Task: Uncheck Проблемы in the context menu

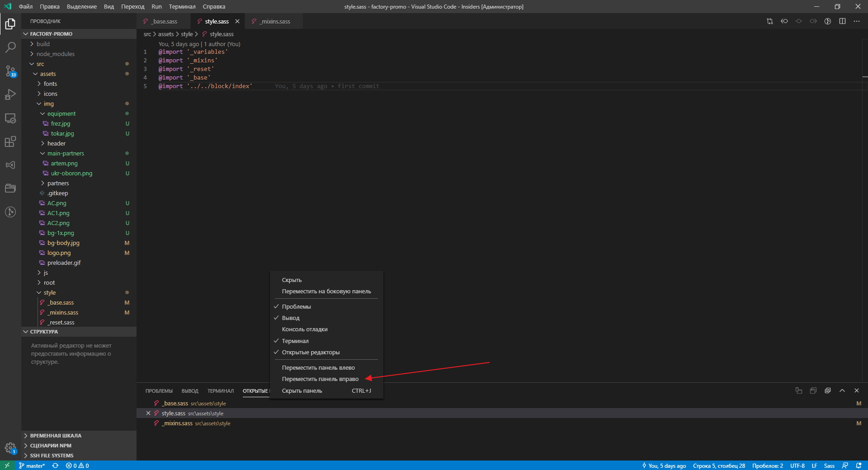Action: (x=326, y=306)
